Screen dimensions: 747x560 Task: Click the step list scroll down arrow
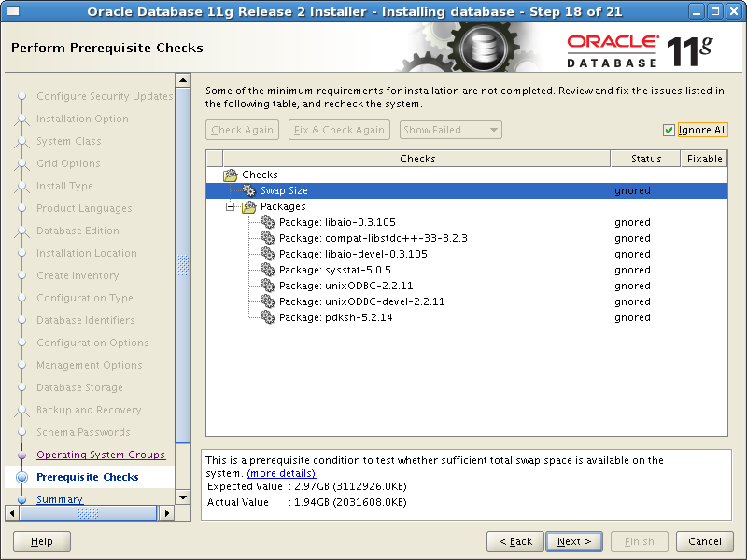click(x=183, y=497)
